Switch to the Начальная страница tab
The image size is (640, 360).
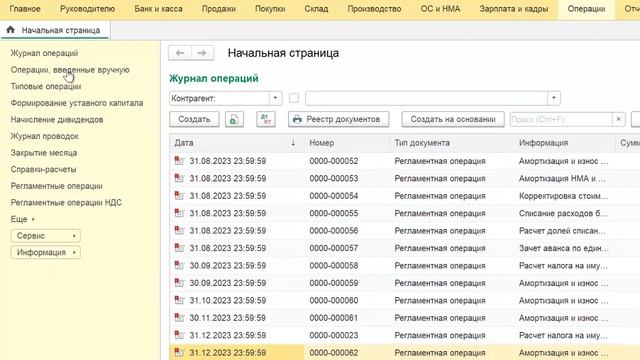point(55,30)
